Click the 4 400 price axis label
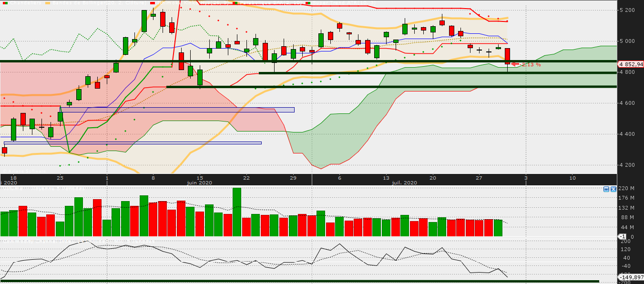 coord(628,134)
